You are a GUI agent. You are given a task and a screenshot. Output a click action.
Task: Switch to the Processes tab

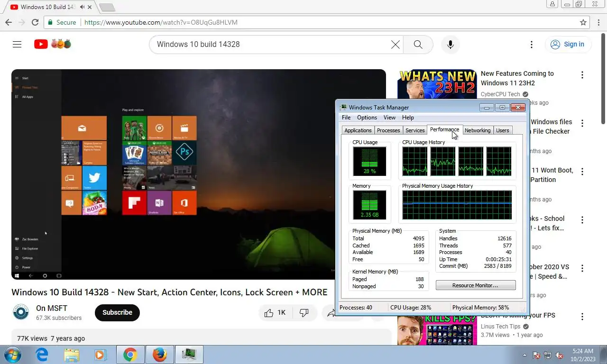point(388,130)
